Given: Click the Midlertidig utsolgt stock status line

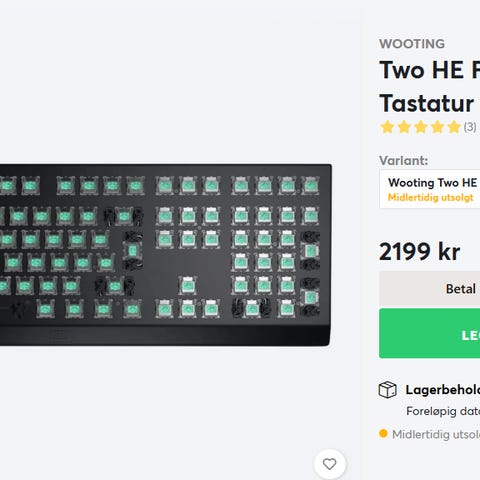Looking at the screenshot, I should [x=436, y=434].
